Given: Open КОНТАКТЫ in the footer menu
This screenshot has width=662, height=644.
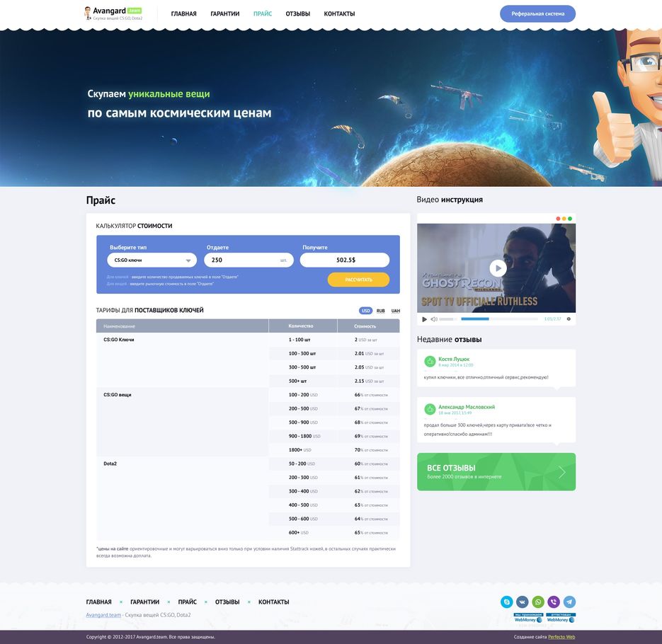Looking at the screenshot, I should 273,602.
